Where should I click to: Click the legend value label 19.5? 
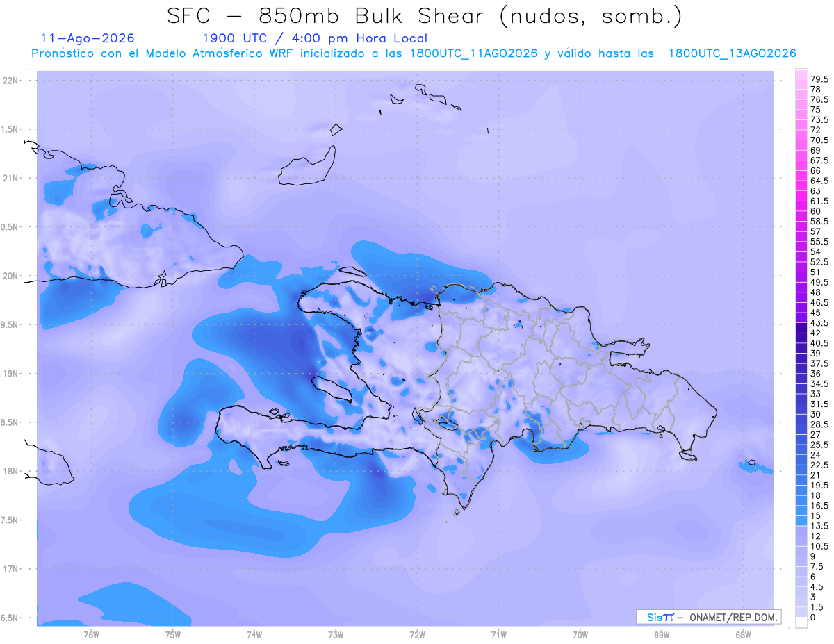coord(819,485)
